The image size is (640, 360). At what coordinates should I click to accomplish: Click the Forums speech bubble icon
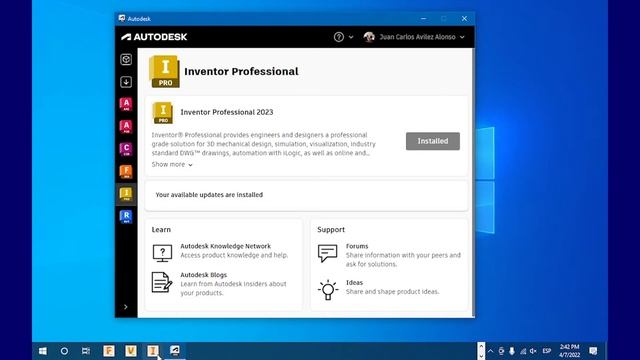pos(327,253)
